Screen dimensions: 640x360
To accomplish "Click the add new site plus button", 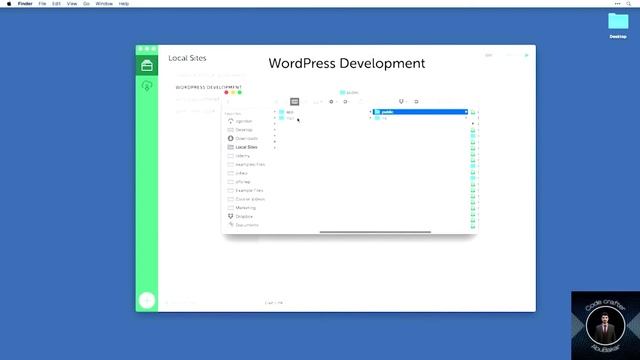I will pyautogui.click(x=147, y=300).
